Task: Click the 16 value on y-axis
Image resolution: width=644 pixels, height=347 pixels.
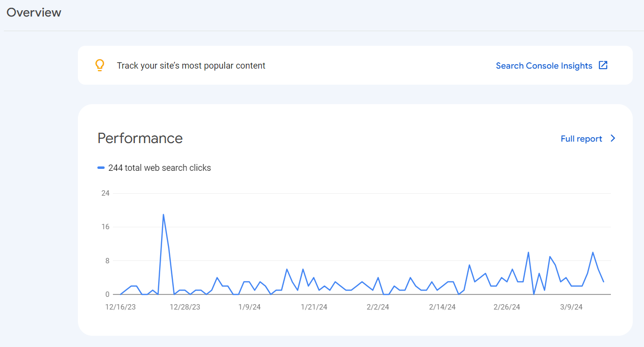Action: pyautogui.click(x=105, y=227)
